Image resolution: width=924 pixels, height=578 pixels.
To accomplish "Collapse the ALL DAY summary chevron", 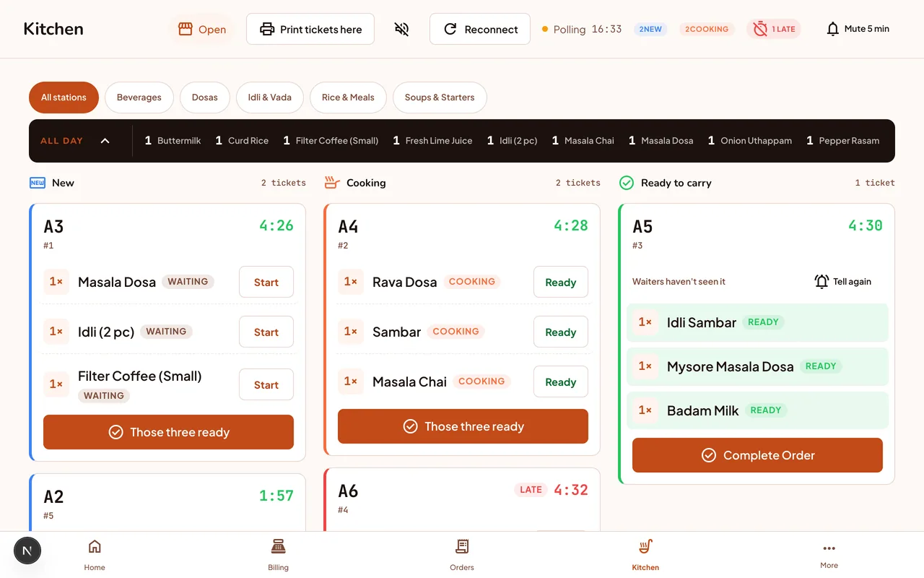I will coord(105,141).
